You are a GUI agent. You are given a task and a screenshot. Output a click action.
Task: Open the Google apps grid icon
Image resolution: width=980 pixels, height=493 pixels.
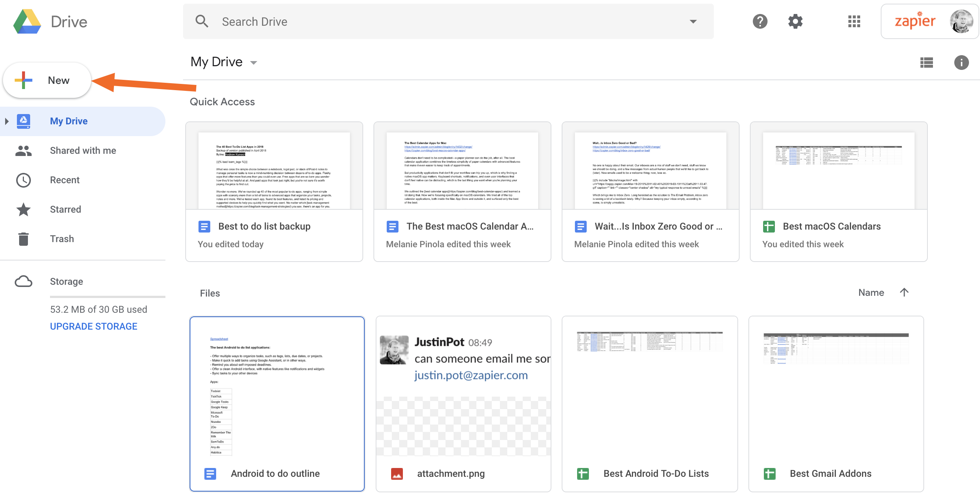click(854, 21)
